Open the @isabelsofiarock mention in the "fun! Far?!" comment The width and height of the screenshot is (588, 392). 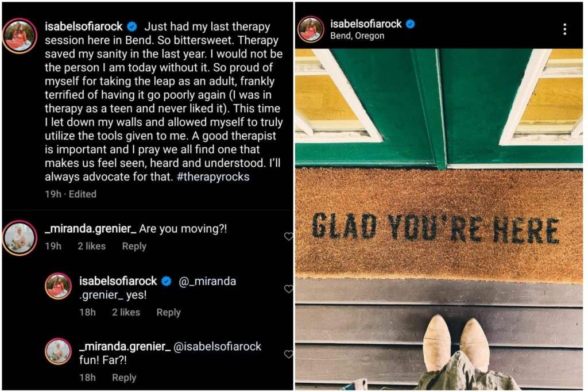click(217, 347)
